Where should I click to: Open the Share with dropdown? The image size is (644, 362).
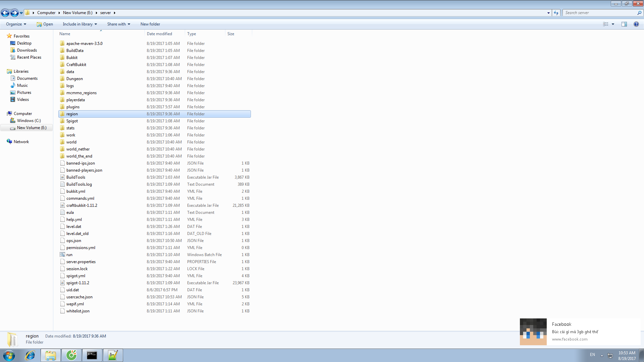pyautogui.click(x=118, y=24)
